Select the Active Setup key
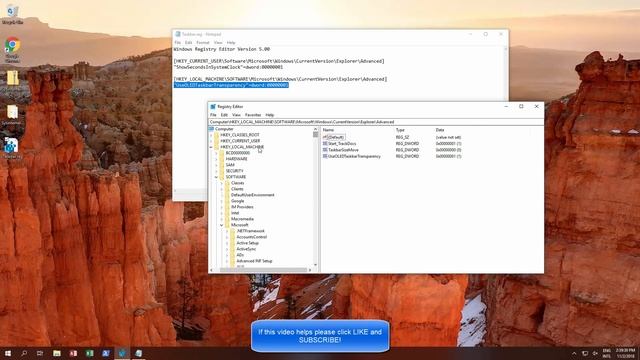Viewport: 640px width, 360px height. pyautogui.click(x=247, y=243)
